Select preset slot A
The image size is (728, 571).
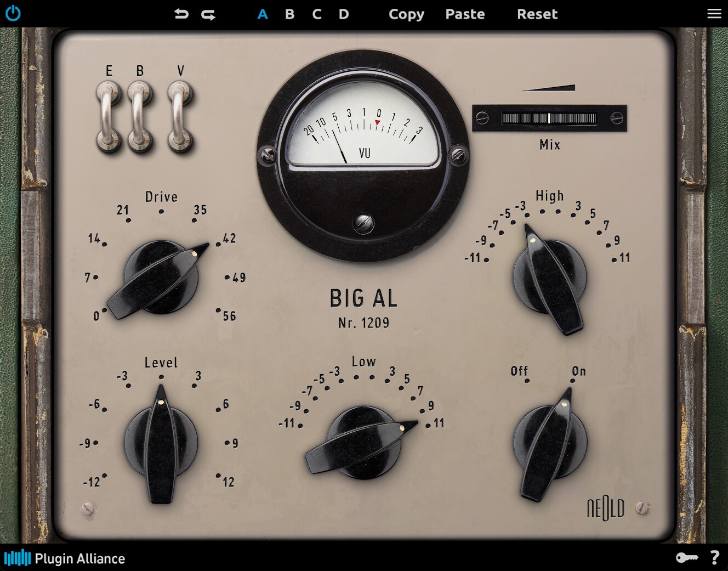click(263, 14)
